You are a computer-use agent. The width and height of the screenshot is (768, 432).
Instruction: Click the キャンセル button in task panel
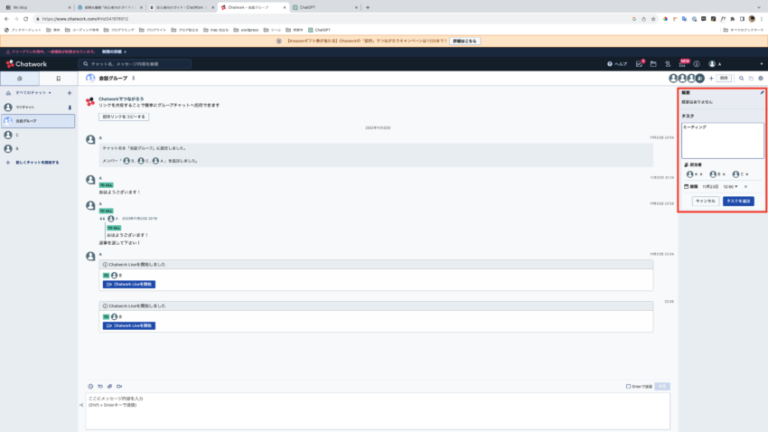pos(706,200)
